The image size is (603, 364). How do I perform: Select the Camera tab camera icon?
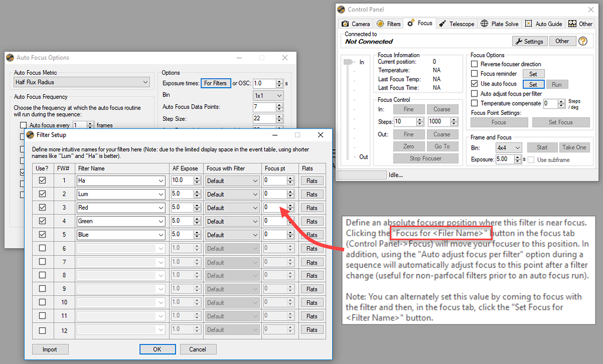(345, 24)
